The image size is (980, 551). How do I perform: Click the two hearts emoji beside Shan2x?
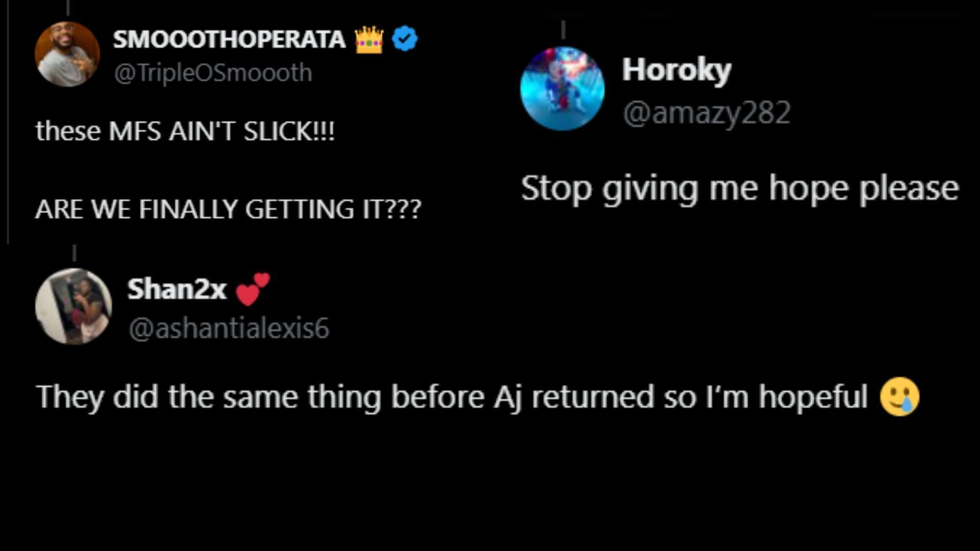(253, 289)
